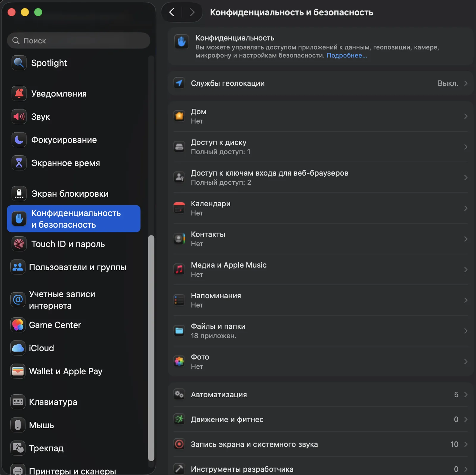Click the Mouse icon in sidebar
The image size is (476, 475).
pyautogui.click(x=18, y=425)
